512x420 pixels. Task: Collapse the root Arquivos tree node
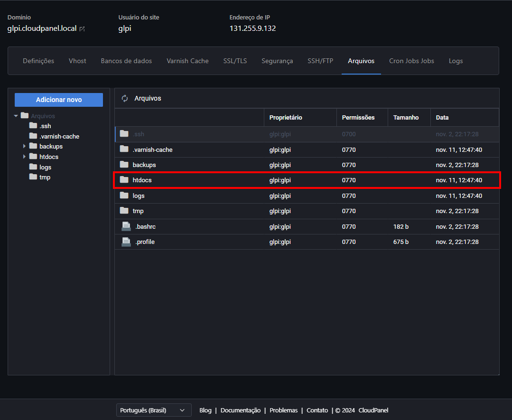click(16, 116)
